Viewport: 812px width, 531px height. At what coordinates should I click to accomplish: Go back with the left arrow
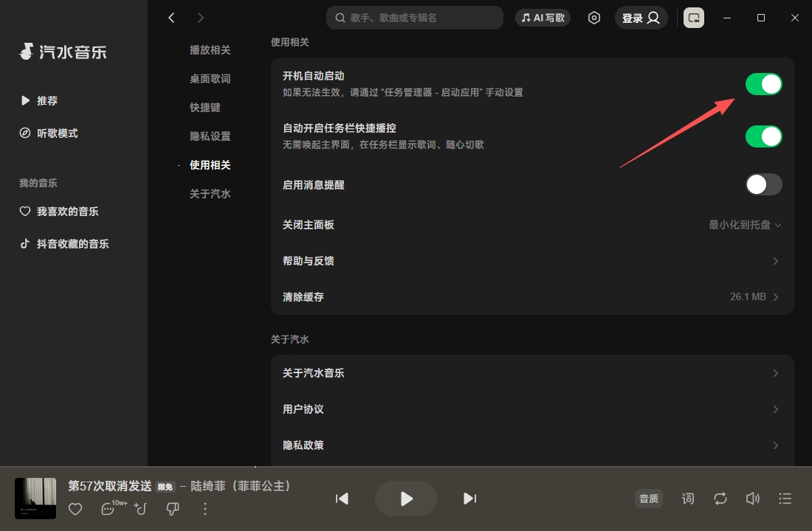click(x=171, y=18)
